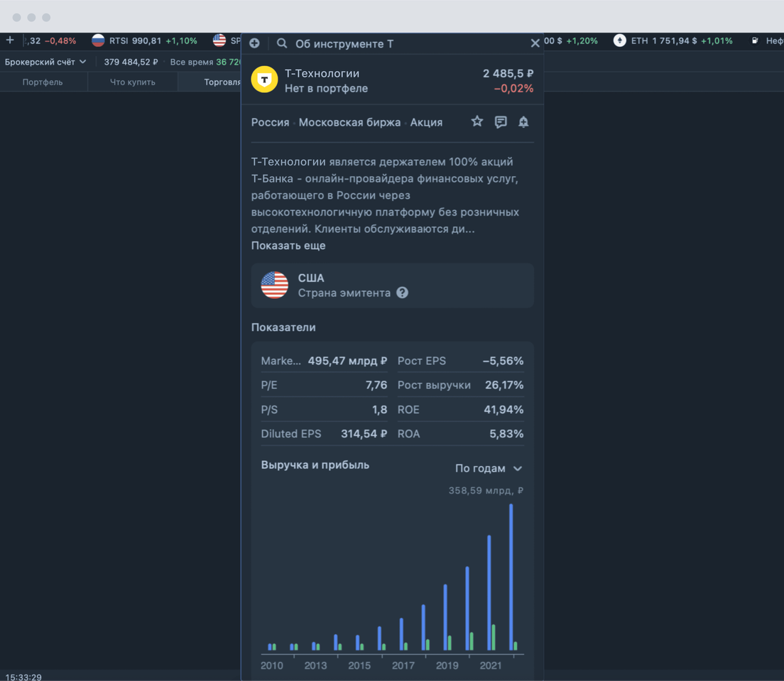784x681 pixels.
Task: Click the Рост EPS value −5,56%
Action: pos(503,361)
